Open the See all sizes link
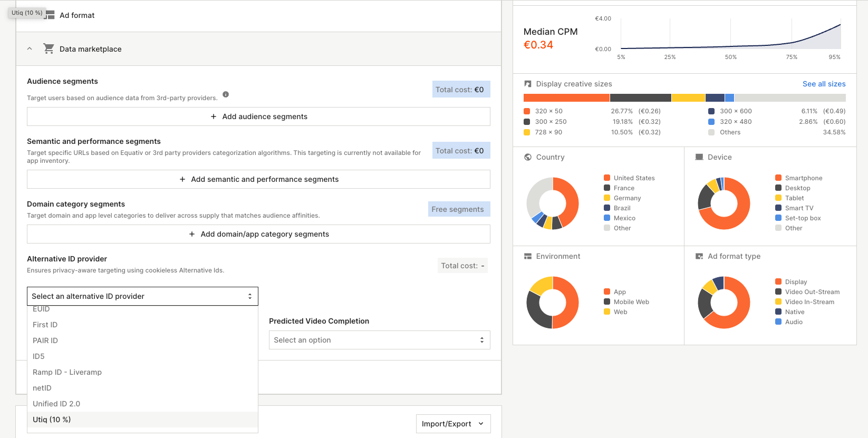This screenshot has height=438, width=868. point(824,84)
